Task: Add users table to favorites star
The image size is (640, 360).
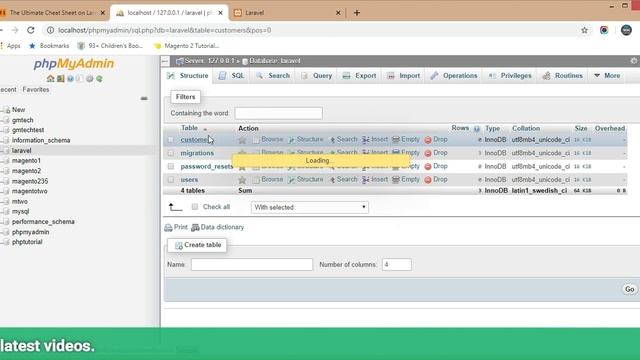Action: point(242,180)
